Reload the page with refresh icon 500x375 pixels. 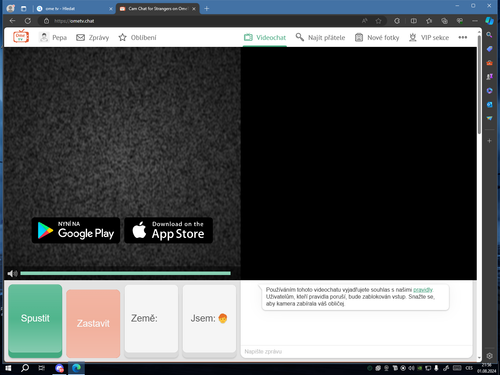[x=28, y=21]
